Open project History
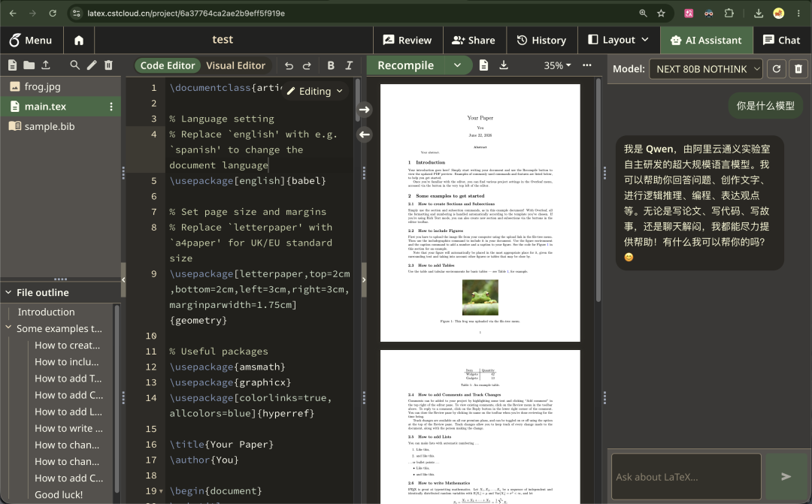The height and width of the screenshot is (504, 812). point(541,41)
